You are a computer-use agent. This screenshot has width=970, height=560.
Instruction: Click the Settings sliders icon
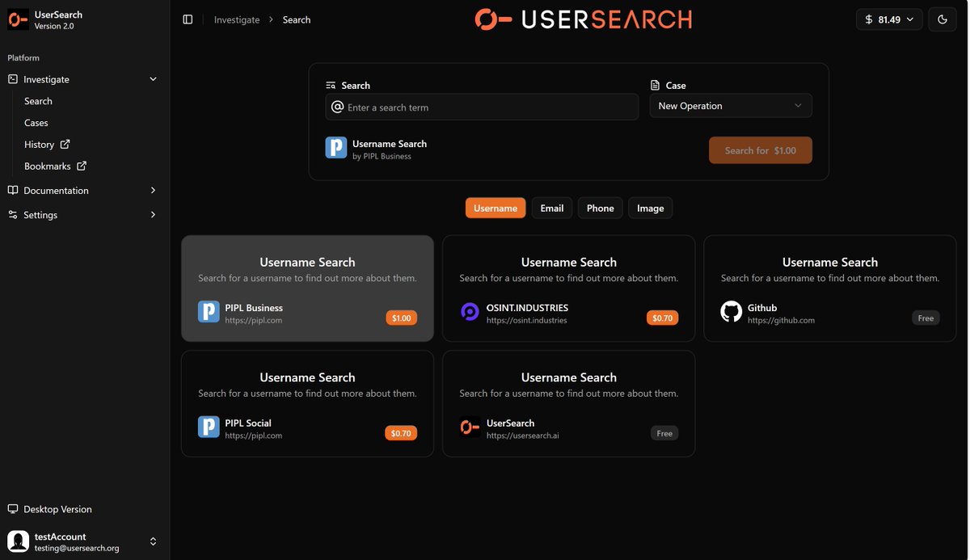pos(12,215)
